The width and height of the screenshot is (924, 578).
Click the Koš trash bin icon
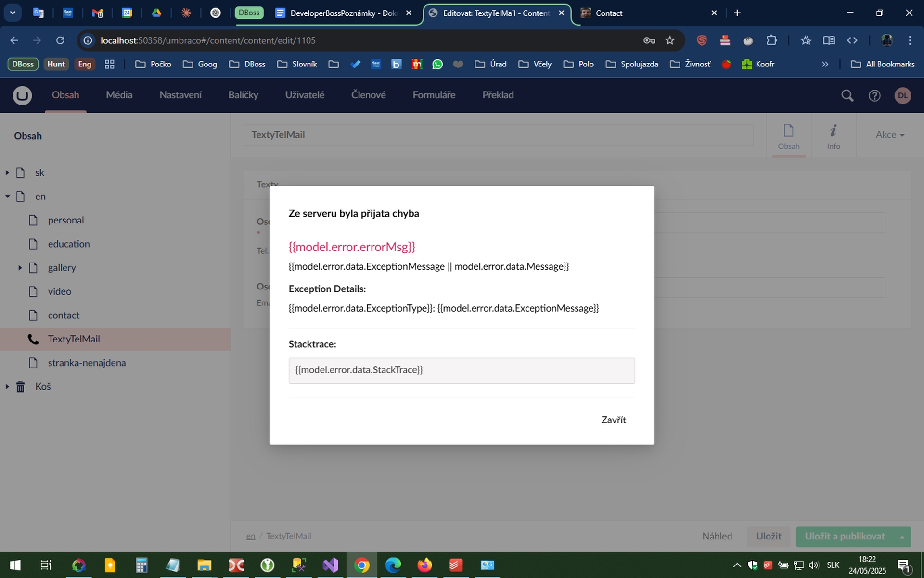pyautogui.click(x=20, y=387)
